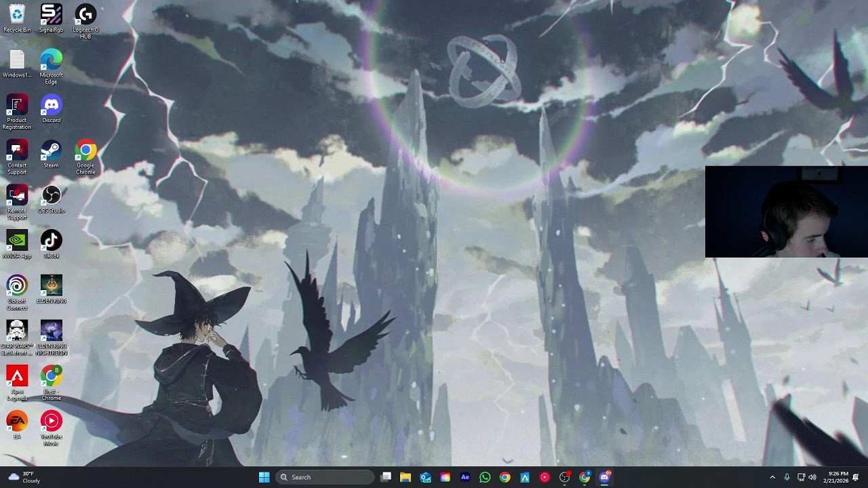Screen dimensions: 868x488
Task: Select the Remote Support desktop shortcut
Action: (17, 203)
